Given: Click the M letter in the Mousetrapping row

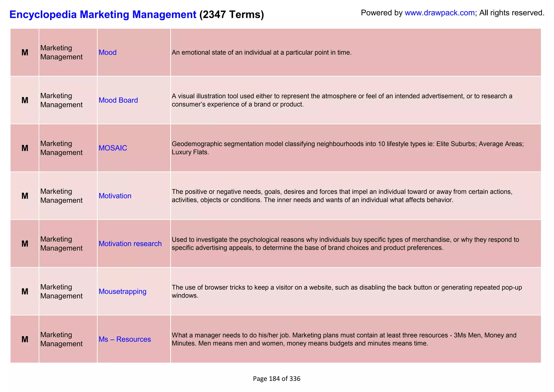Looking at the screenshot, I should point(25,291).
